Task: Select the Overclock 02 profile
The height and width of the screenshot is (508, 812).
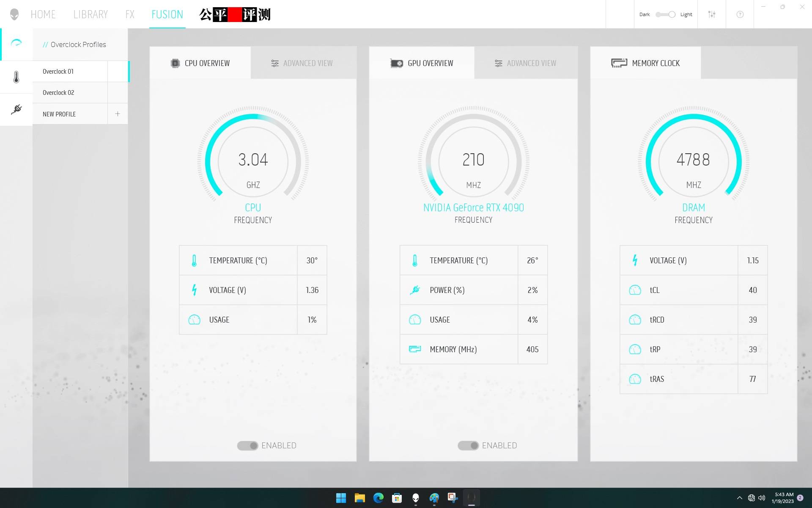Action: (x=58, y=92)
